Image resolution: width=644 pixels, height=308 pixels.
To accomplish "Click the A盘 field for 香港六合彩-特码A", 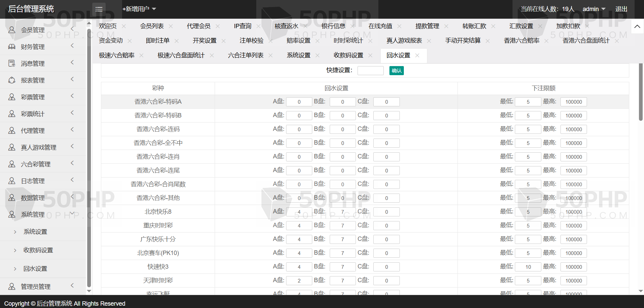I will 299,102.
